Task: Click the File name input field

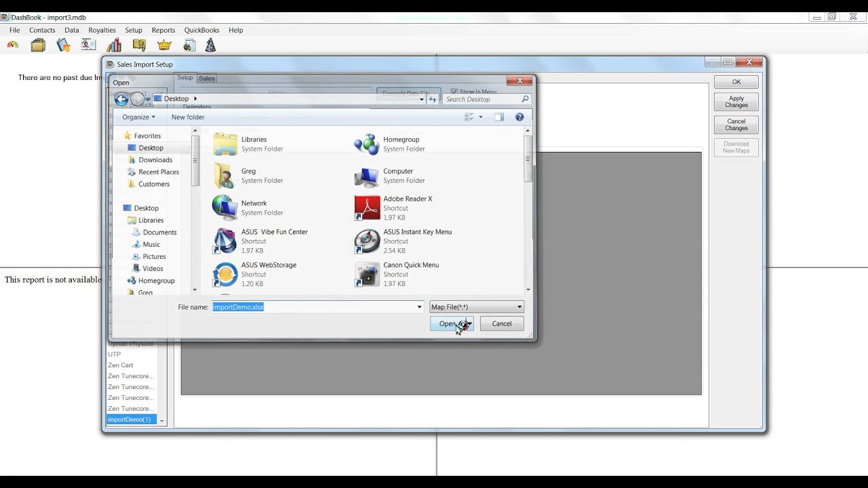Action: pyautogui.click(x=317, y=307)
